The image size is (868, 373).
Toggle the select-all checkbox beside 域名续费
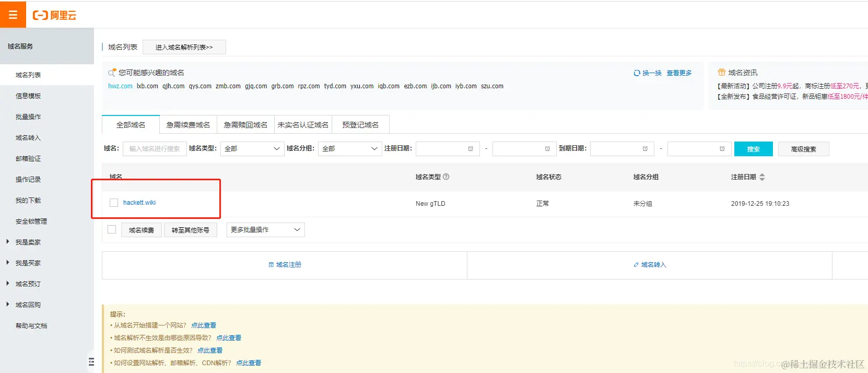pyautogui.click(x=112, y=229)
